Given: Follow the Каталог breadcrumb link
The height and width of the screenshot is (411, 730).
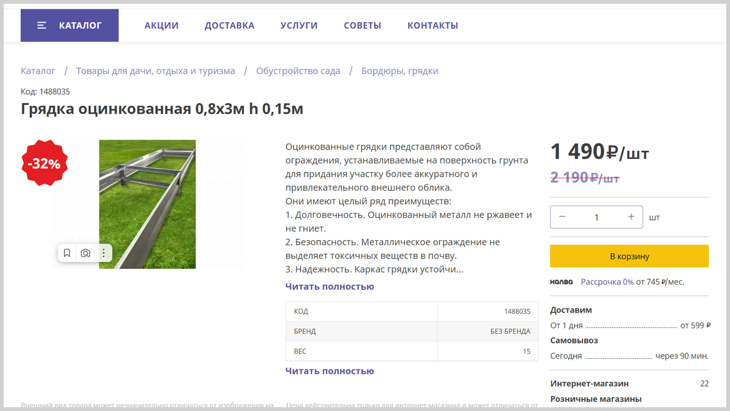Looking at the screenshot, I should click(x=38, y=71).
